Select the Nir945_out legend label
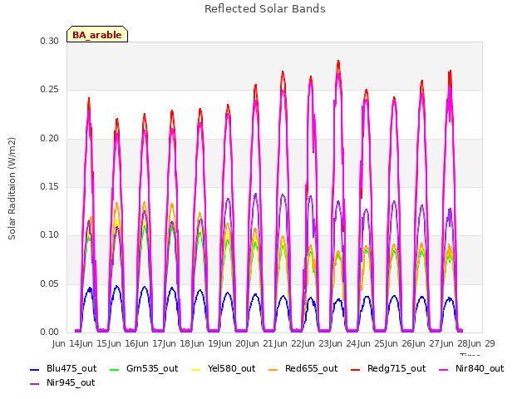Image resolution: width=532 pixels, height=399 pixels. [x=71, y=383]
